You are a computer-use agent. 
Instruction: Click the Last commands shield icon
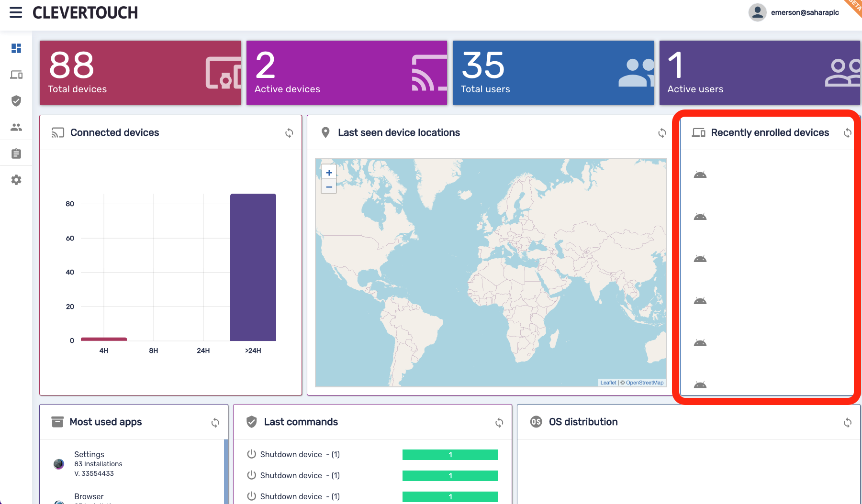pyautogui.click(x=252, y=422)
